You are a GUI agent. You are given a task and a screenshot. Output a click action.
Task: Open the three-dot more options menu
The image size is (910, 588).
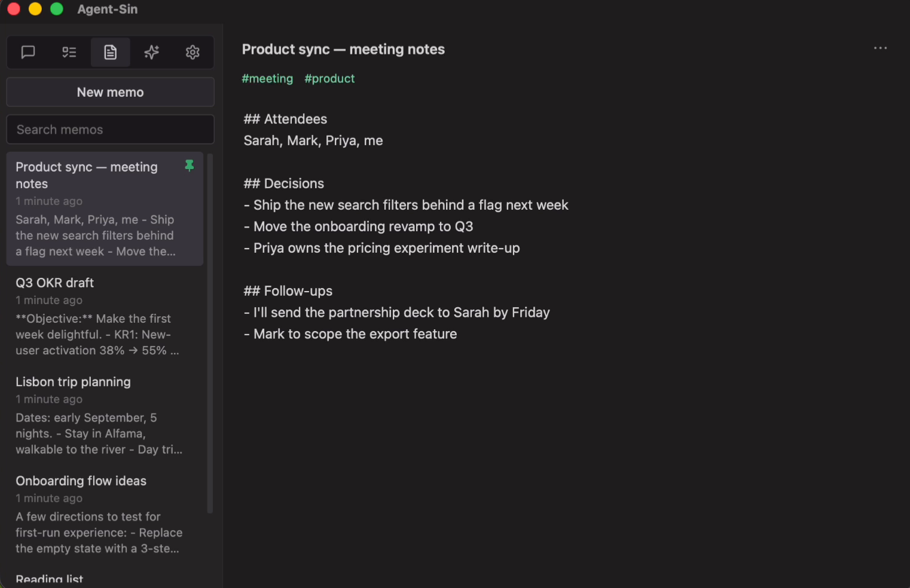pyautogui.click(x=880, y=48)
